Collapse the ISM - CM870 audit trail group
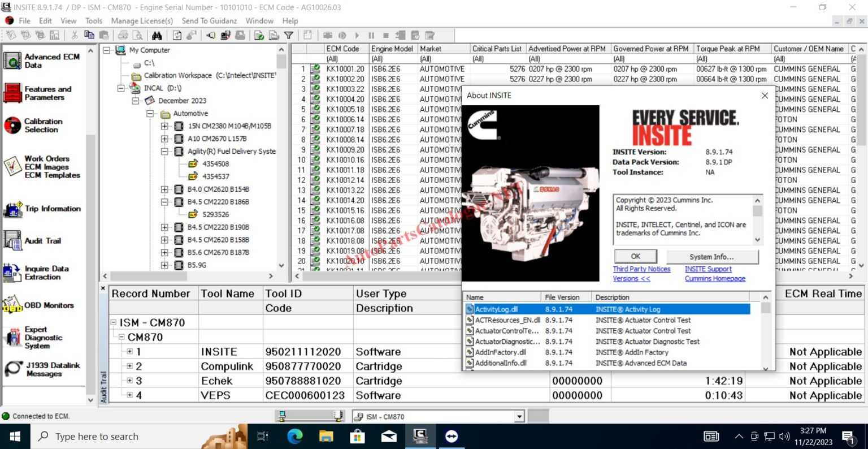 pyautogui.click(x=113, y=322)
